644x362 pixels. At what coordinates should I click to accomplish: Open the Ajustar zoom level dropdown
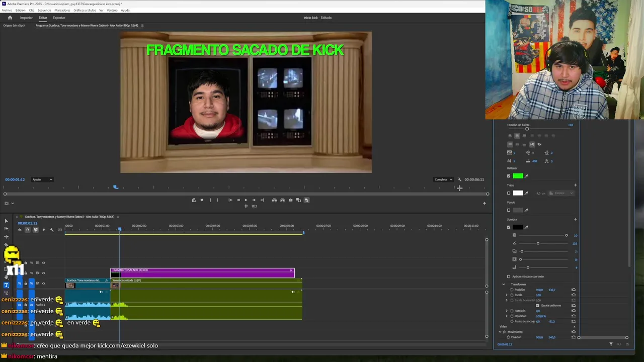point(42,179)
